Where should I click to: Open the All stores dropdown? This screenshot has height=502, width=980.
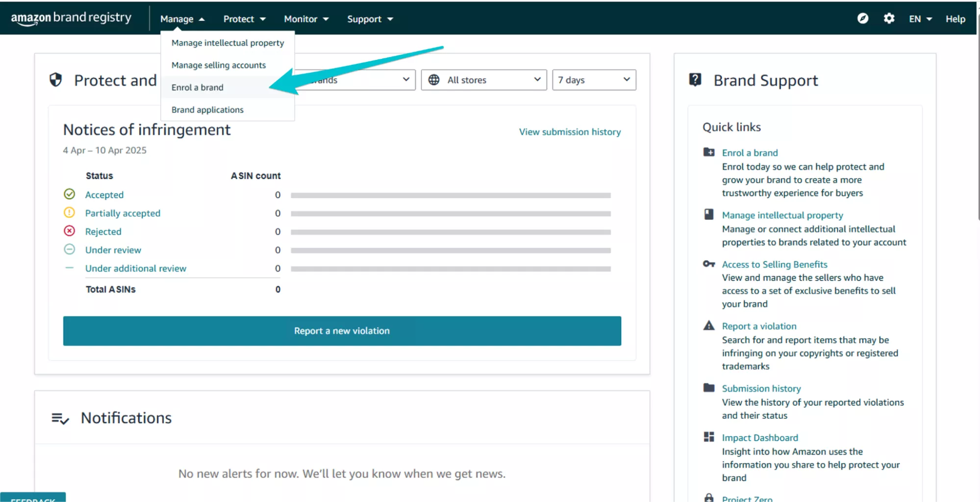point(484,80)
